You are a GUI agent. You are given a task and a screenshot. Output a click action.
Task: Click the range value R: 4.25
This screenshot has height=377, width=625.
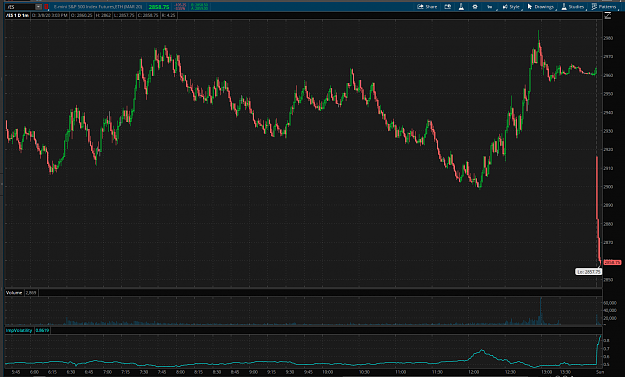pyautogui.click(x=169, y=15)
